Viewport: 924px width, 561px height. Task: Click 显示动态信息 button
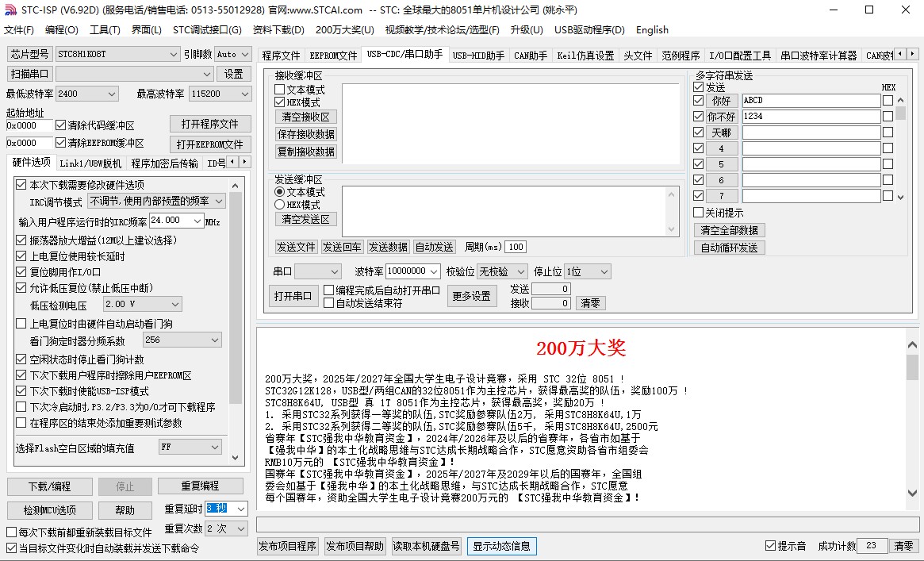(x=502, y=546)
